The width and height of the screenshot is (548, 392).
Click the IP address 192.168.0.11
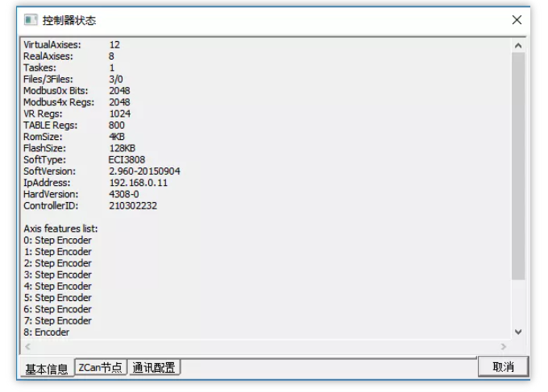click(x=139, y=183)
